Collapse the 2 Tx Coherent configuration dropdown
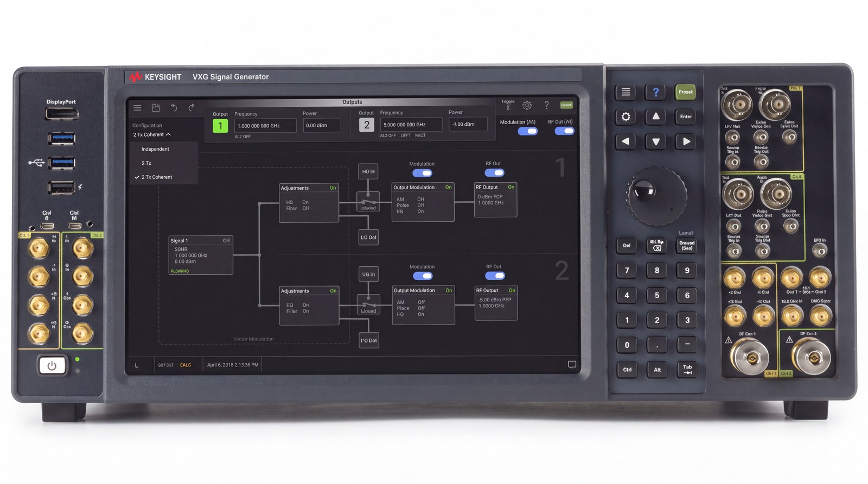 tap(152, 134)
